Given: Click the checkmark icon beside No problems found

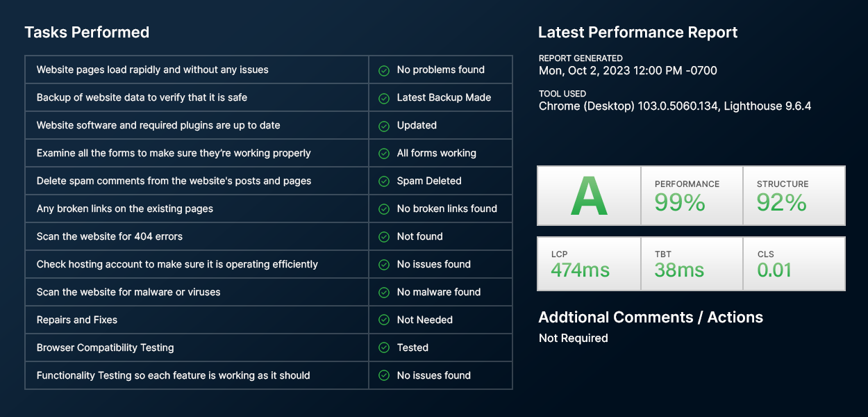Looking at the screenshot, I should tap(383, 70).
